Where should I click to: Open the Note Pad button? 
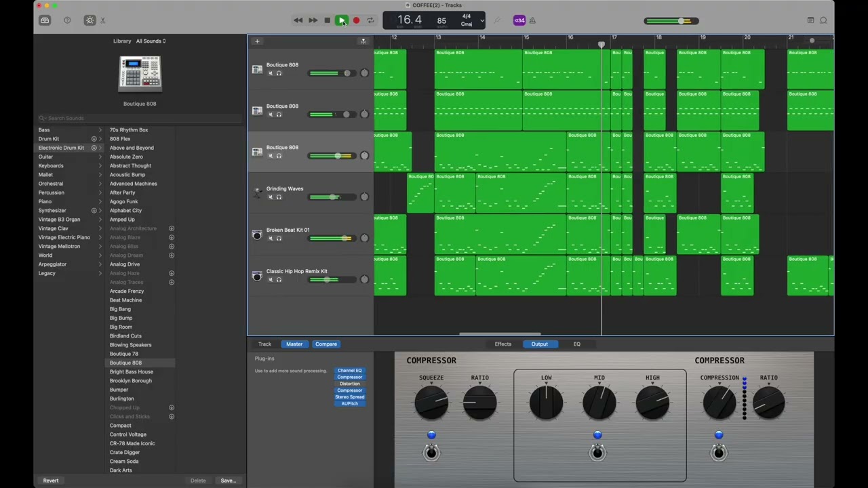810,20
